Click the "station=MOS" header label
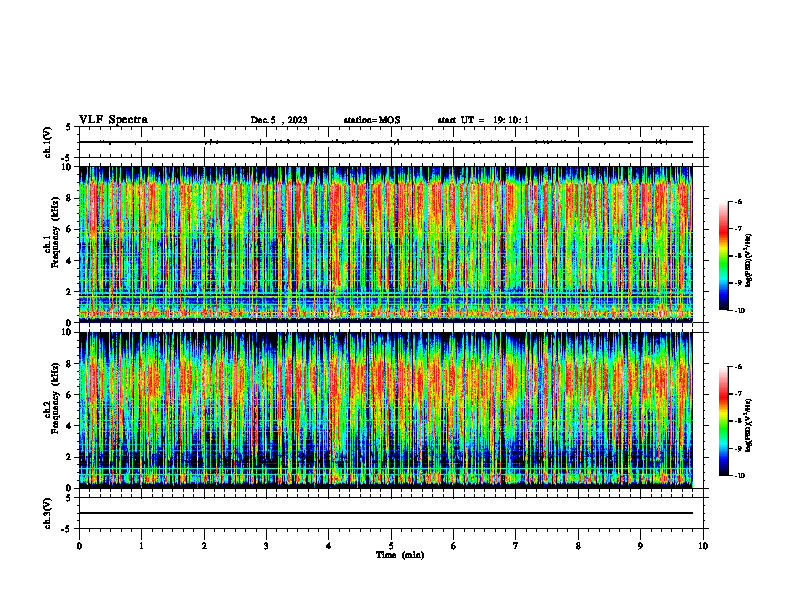Viewport: 792px width, 612px height. [372, 120]
